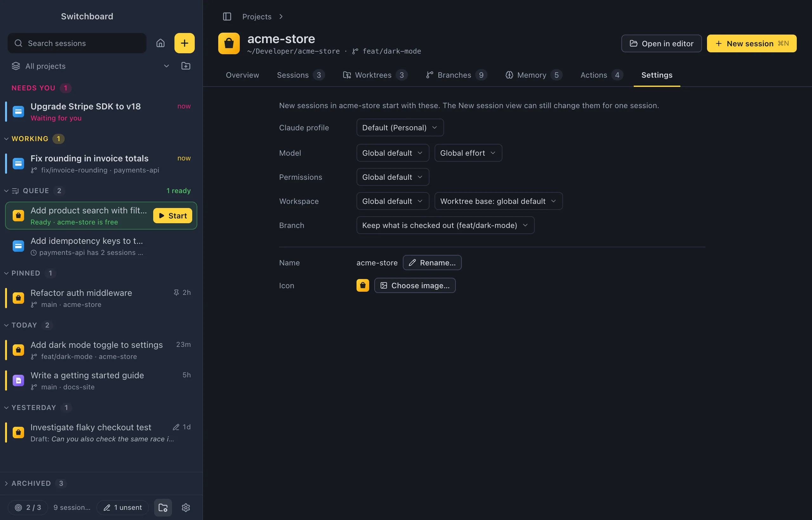Viewport: 812px width, 520px height.
Task: Switch to the Sessions tab
Action: [301, 75]
